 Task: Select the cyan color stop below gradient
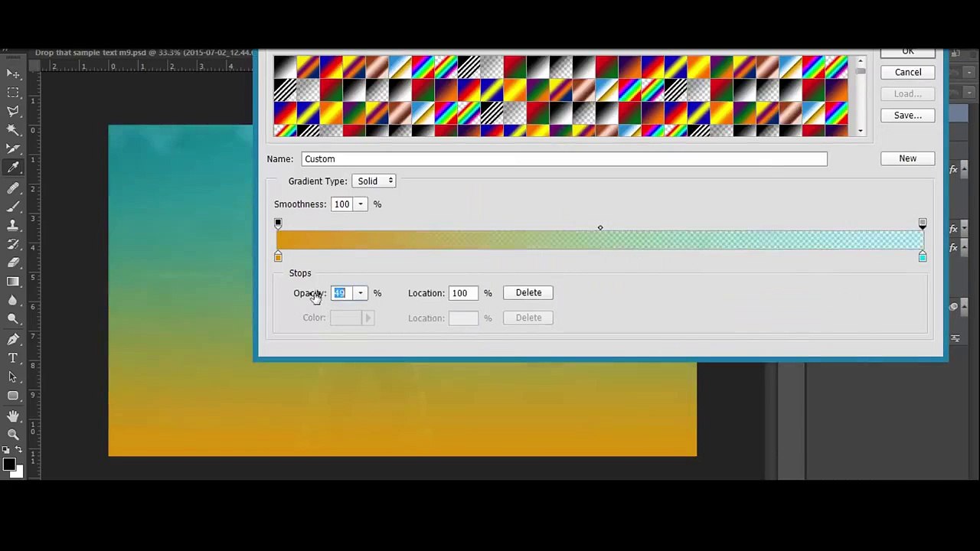pyautogui.click(x=923, y=257)
